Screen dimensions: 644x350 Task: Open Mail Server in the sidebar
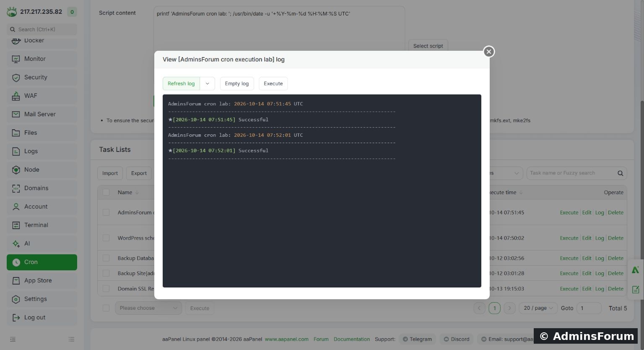click(x=42, y=114)
